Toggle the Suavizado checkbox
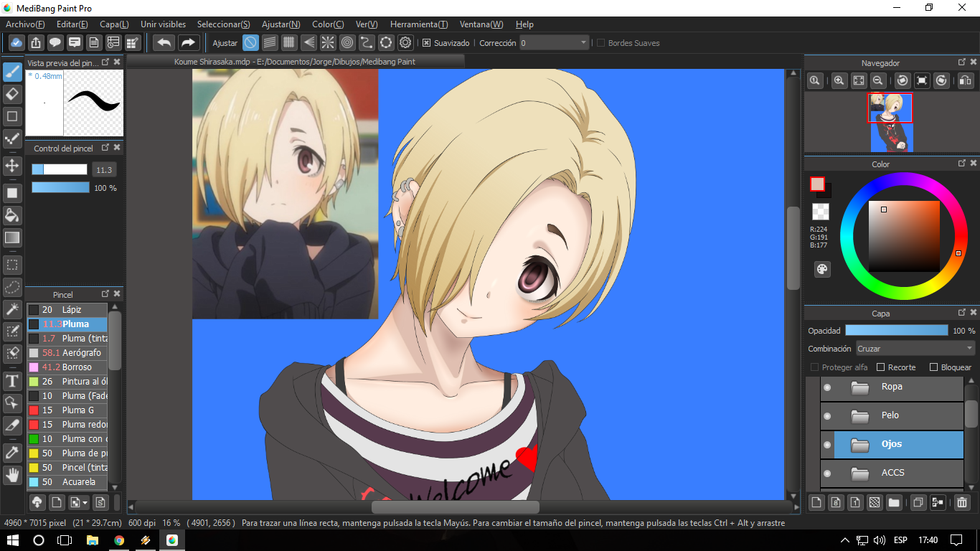The image size is (980, 551). point(426,43)
